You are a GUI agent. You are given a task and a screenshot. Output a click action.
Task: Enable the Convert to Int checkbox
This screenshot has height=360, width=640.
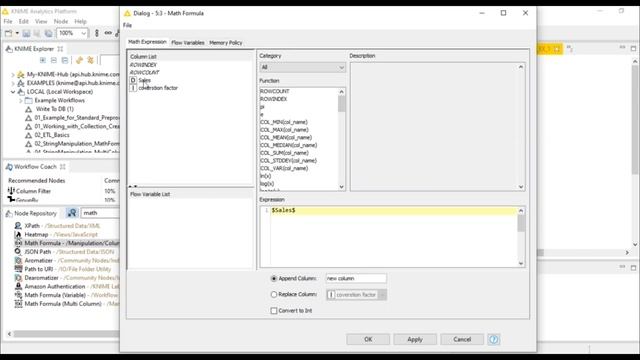[274, 311]
